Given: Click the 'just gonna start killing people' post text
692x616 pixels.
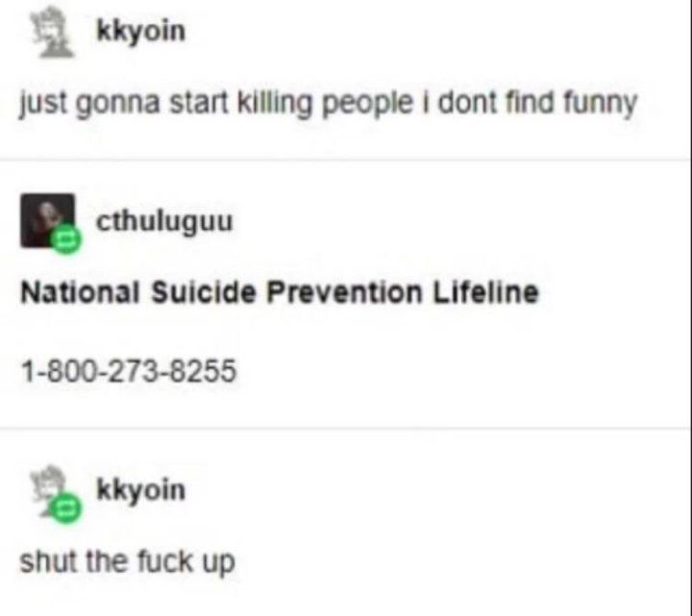Looking at the screenshot, I should (328, 104).
